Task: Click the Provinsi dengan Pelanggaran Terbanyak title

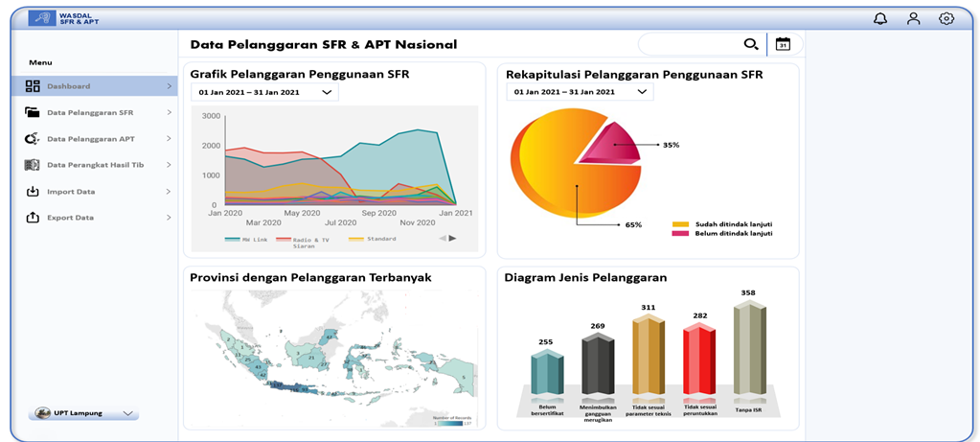Action: [x=310, y=278]
